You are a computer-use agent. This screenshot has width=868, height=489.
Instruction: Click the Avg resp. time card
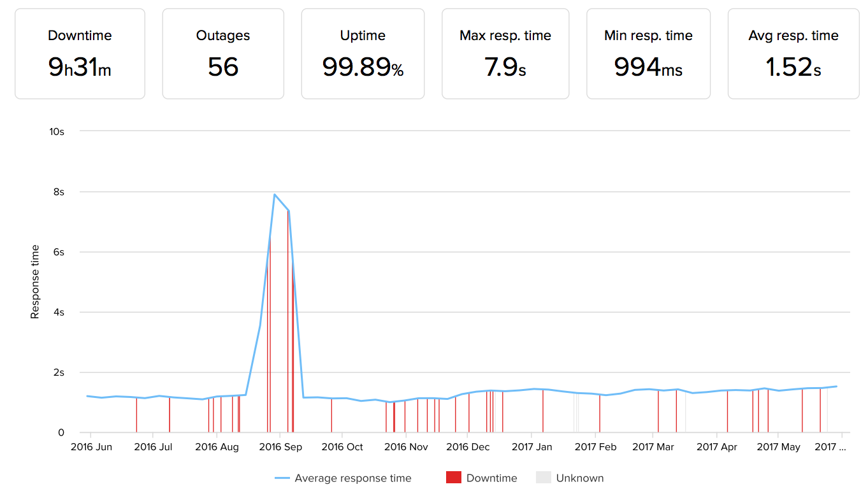coord(793,53)
